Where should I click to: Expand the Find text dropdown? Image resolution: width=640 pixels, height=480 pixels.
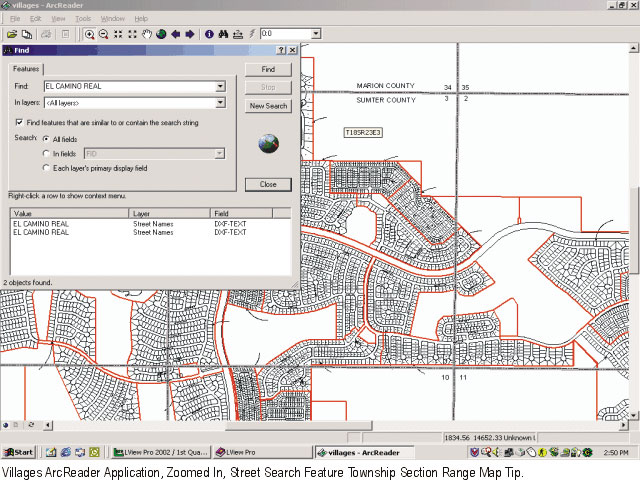[220, 87]
